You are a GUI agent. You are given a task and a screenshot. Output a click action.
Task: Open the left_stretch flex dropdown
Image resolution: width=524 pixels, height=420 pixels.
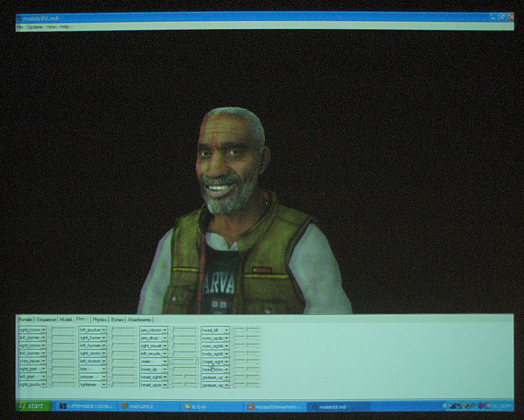point(92,361)
